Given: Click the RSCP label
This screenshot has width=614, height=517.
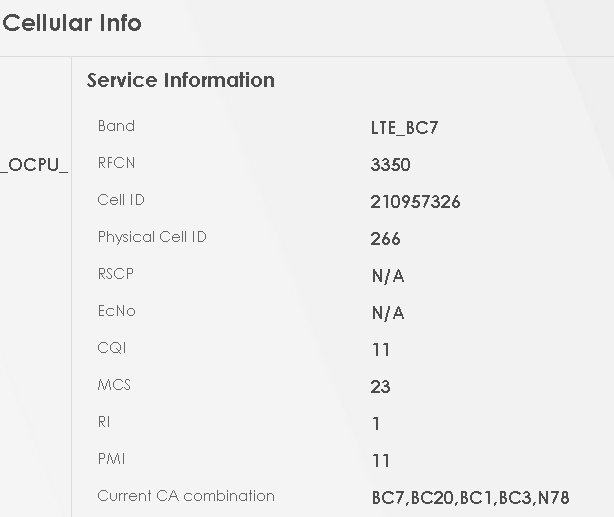Looking at the screenshot, I should tap(115, 274).
